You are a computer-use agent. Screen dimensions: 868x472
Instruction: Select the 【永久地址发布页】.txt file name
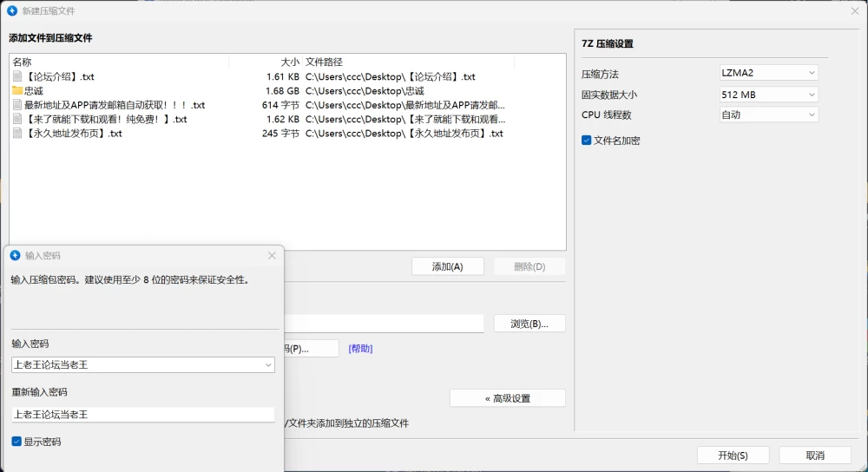(x=74, y=134)
